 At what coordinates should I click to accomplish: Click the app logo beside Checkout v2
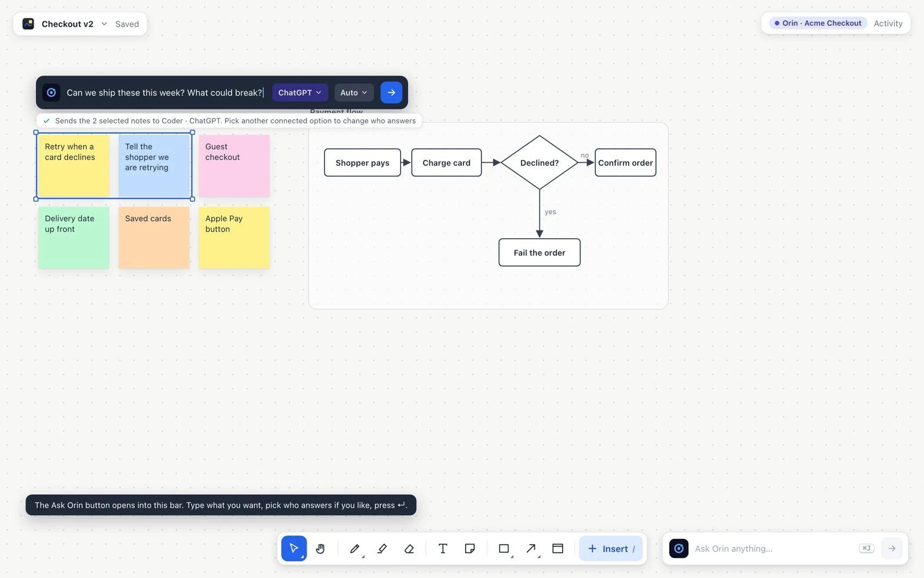[28, 24]
